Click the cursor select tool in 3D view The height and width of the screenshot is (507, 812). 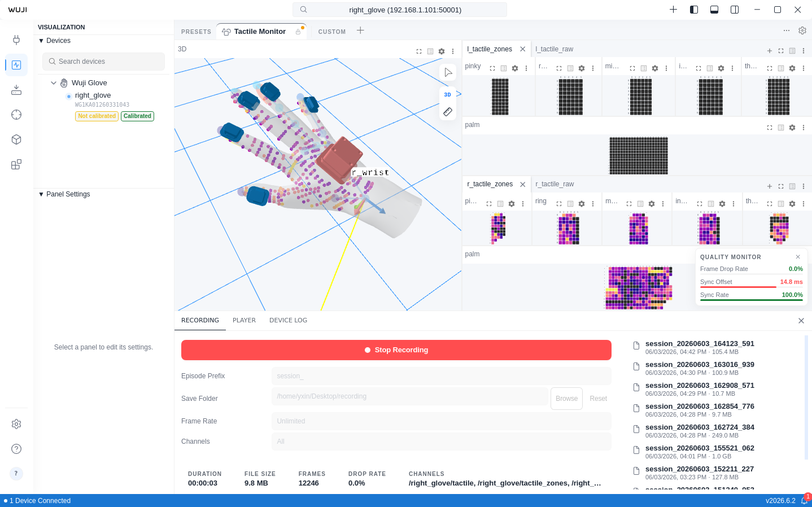point(448,72)
